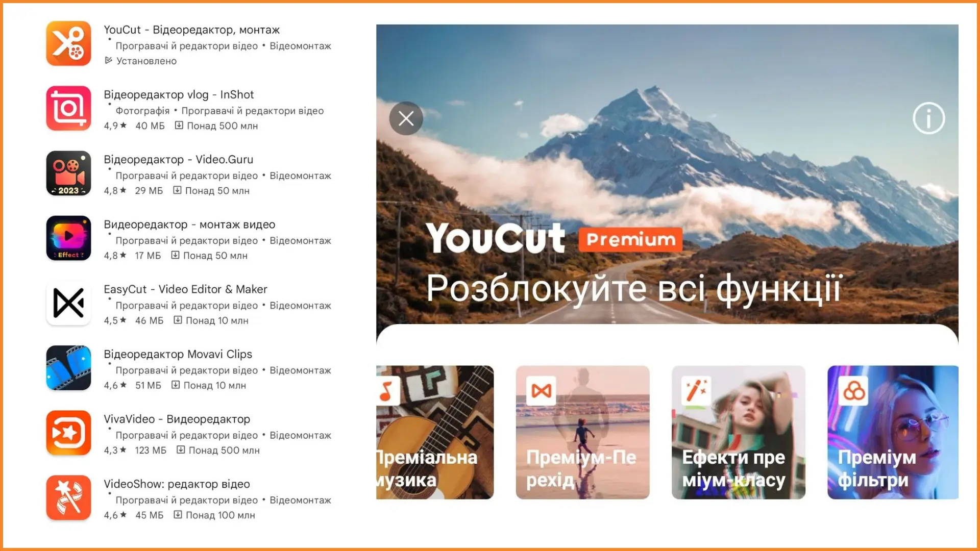Tap the 4,9 star rating of InShot

[115, 126]
